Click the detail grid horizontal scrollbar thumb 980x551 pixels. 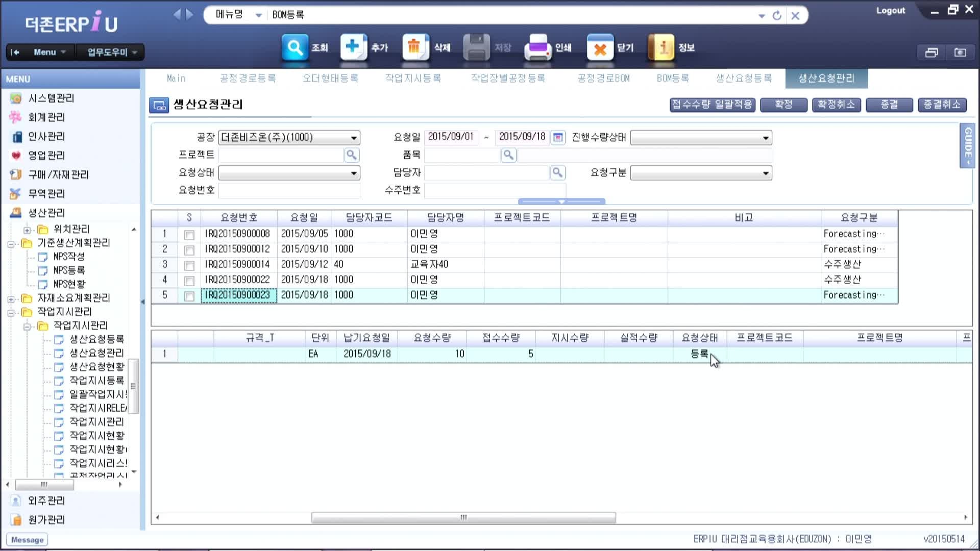pos(463,518)
